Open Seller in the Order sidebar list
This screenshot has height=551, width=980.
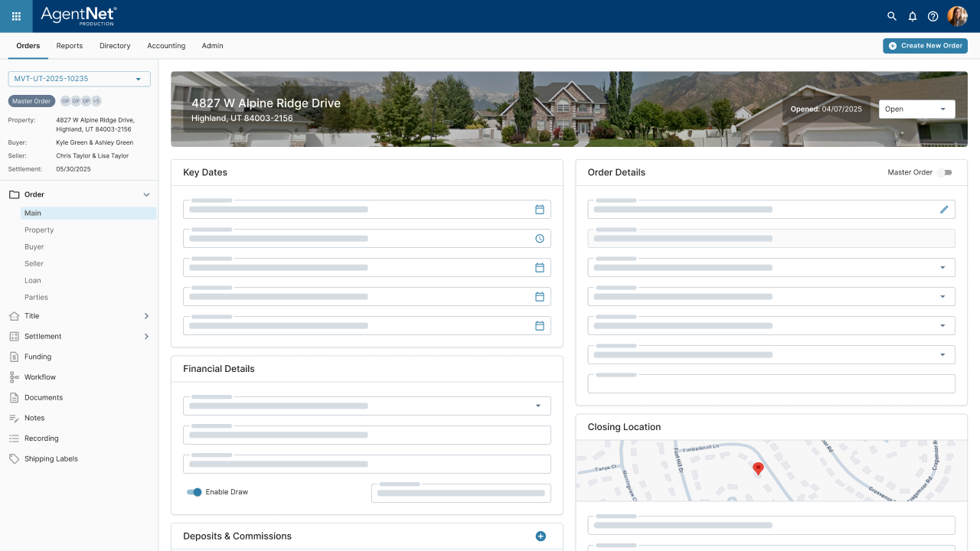click(x=34, y=264)
